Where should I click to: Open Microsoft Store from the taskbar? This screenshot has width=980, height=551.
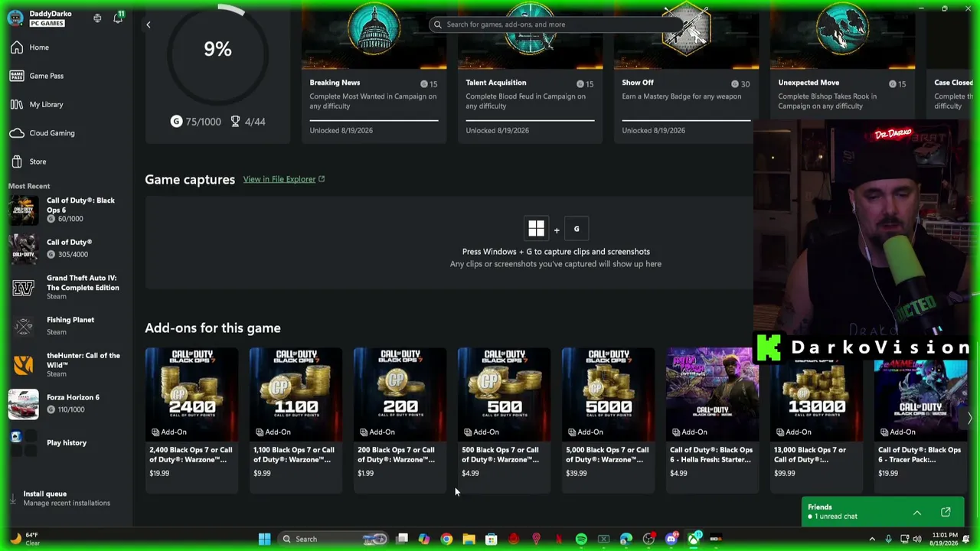492,539
